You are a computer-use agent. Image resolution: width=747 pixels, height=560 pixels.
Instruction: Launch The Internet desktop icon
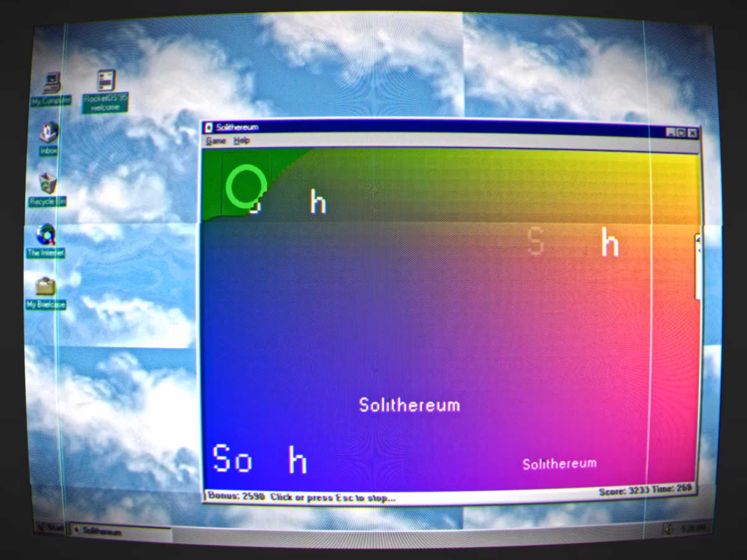46,241
